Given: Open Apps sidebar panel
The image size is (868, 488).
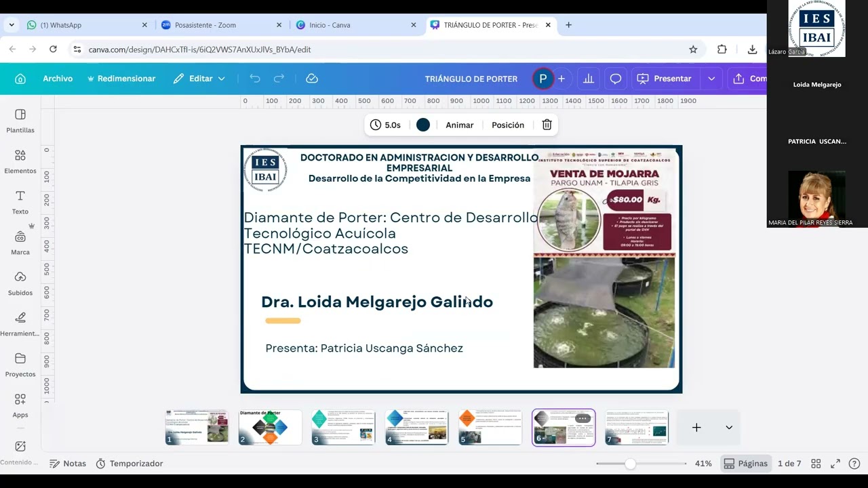Looking at the screenshot, I should (x=20, y=405).
